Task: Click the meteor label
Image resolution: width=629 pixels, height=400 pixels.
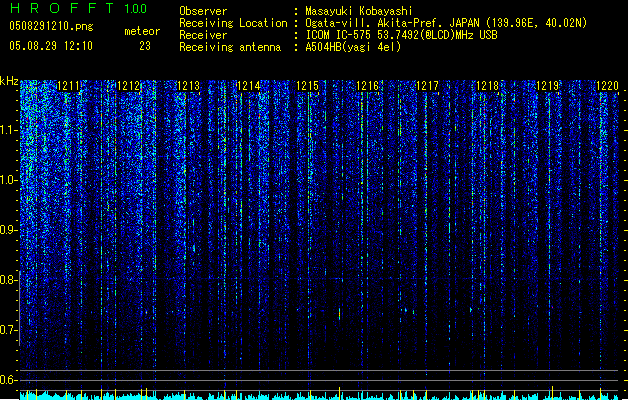Action: [142, 31]
